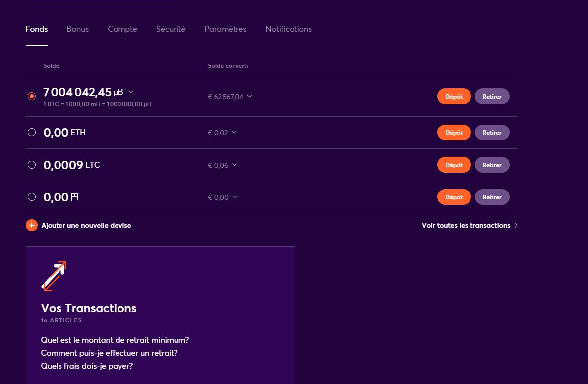Click Retirer for the µB bitcoin balance
The height and width of the screenshot is (384, 588).
pos(492,96)
